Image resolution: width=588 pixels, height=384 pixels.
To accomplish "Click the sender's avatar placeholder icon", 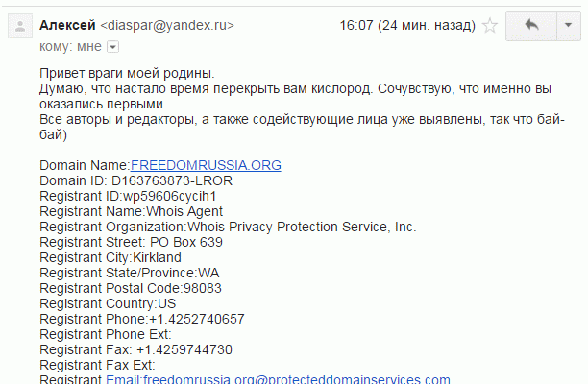I will point(20,26).
